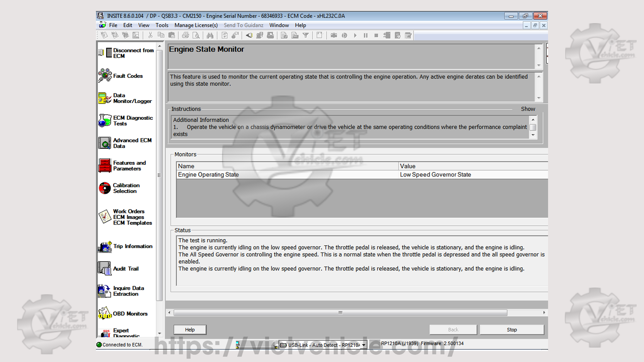Click Show to expand Instructions
Image resolution: width=644 pixels, height=362 pixels.
(x=528, y=109)
